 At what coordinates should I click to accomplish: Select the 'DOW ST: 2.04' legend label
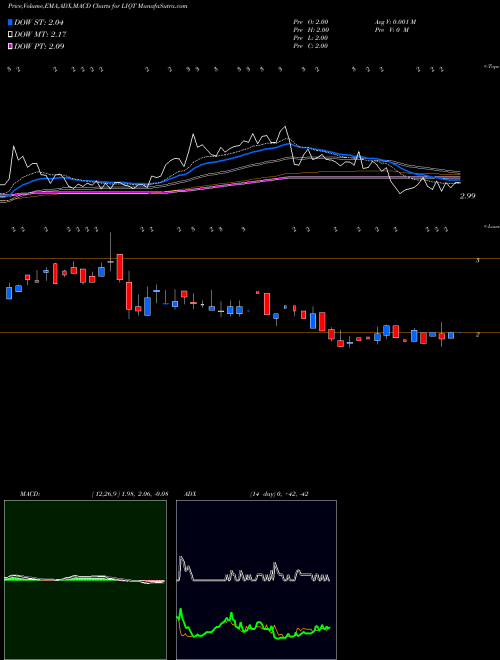pos(39,22)
